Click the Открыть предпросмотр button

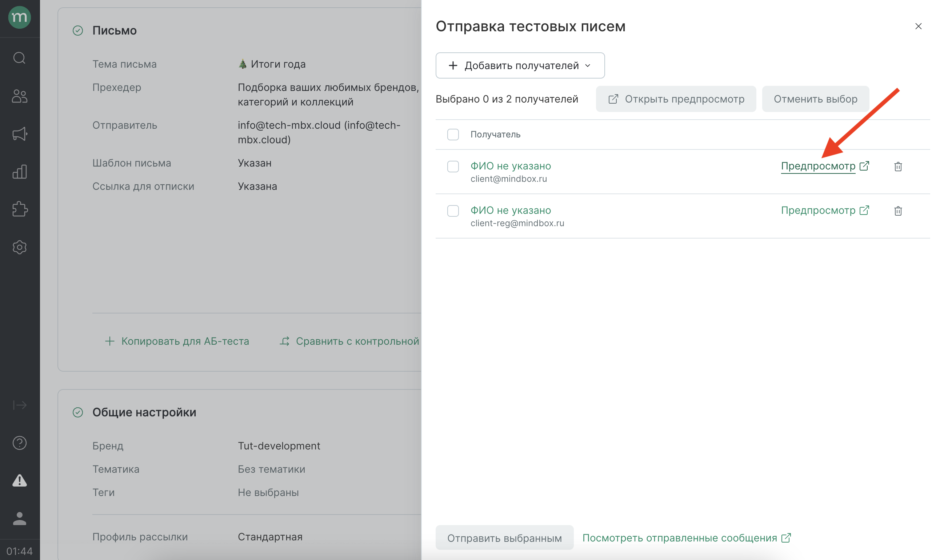point(676,99)
